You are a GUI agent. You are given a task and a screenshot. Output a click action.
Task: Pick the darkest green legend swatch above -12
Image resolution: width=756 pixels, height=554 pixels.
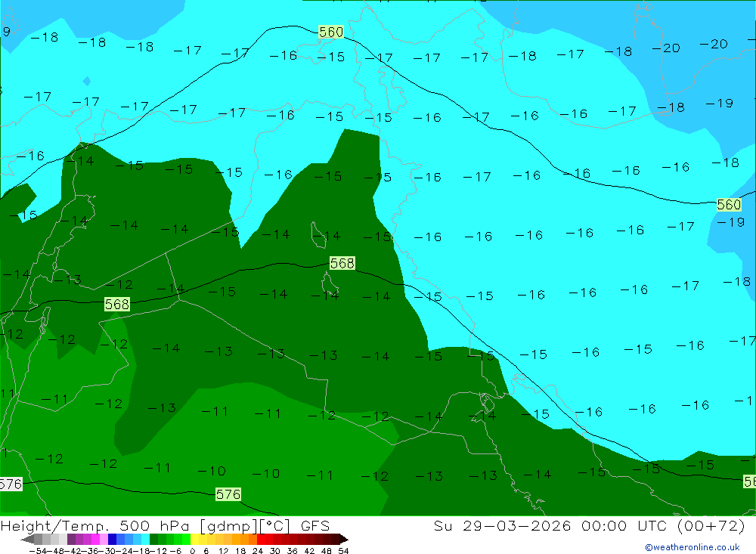[153, 539]
